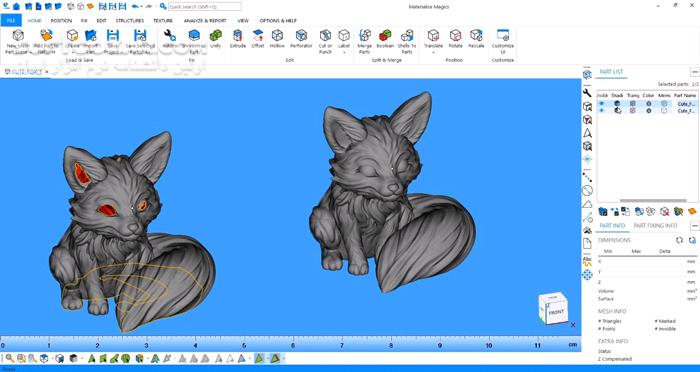Click the circle measurement icon in right sidebar

click(588, 191)
